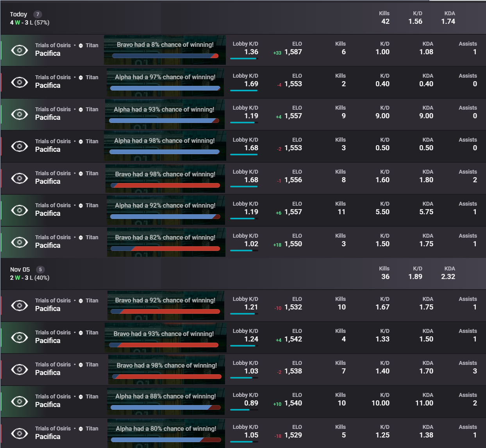This screenshot has width=486, height=448.
Task: Collapse the Nov 05 match group header
Action: 243,273
